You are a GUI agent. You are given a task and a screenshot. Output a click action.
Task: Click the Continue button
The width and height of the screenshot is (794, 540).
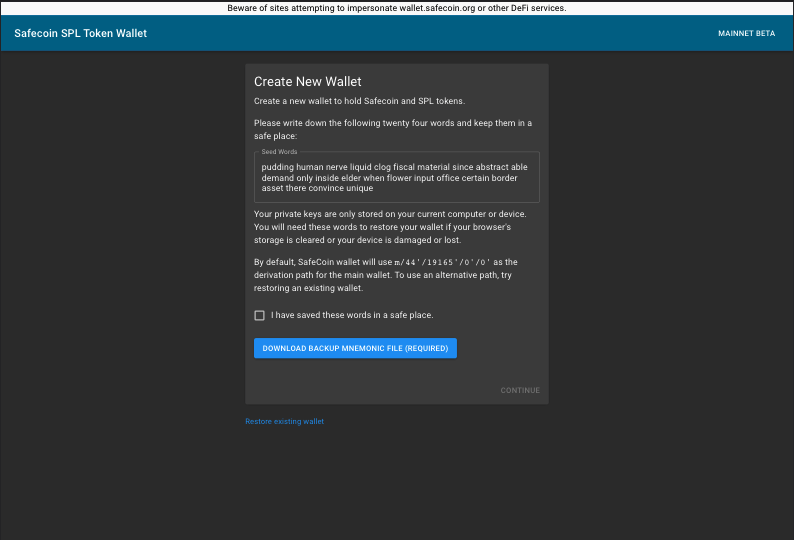(520, 390)
